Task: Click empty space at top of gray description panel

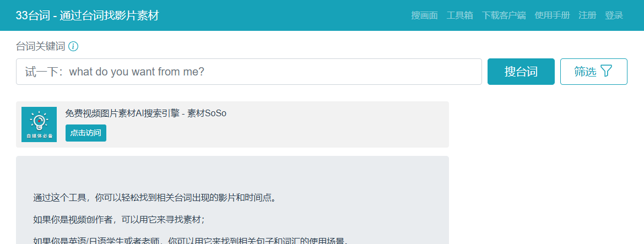Action: (x=232, y=171)
